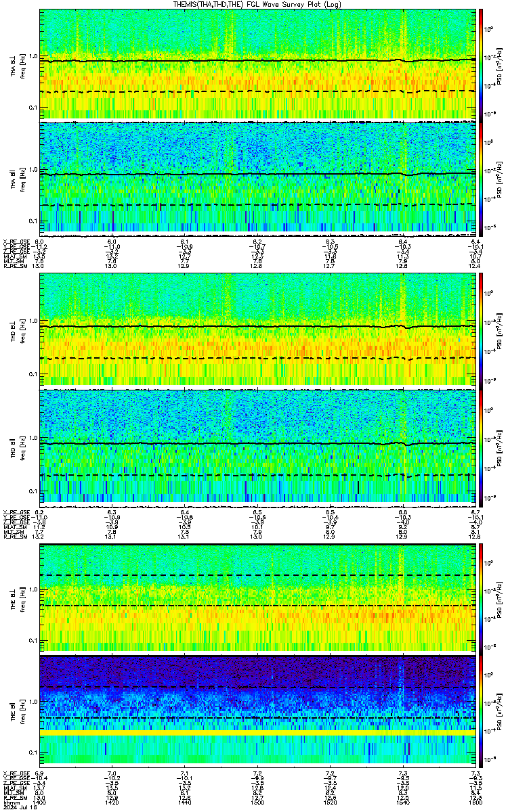Click the X_RE_GSE row label under THE panels
This screenshot has width=508, height=812.
[x=16, y=773]
